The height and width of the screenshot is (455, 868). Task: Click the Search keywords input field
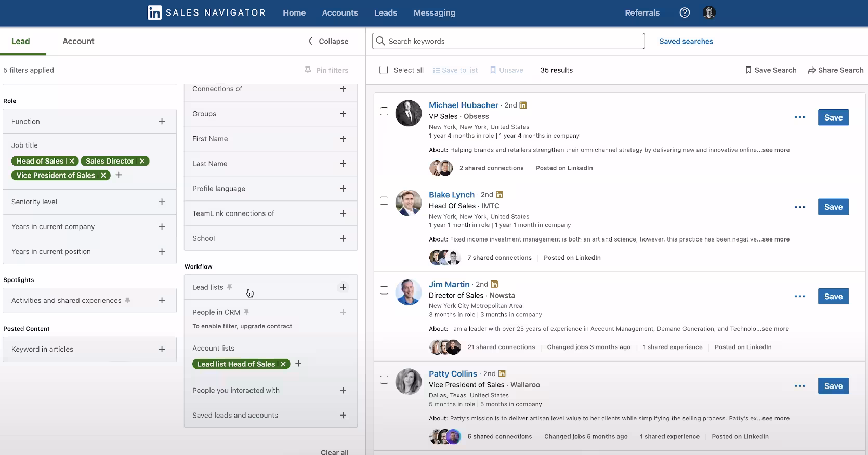[x=512, y=41]
